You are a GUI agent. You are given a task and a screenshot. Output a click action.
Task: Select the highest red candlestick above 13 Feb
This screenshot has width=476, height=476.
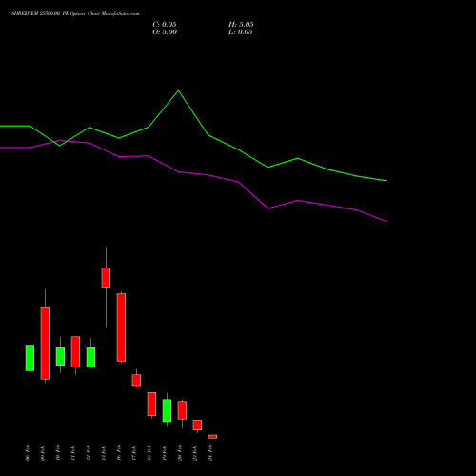pyautogui.click(x=106, y=277)
